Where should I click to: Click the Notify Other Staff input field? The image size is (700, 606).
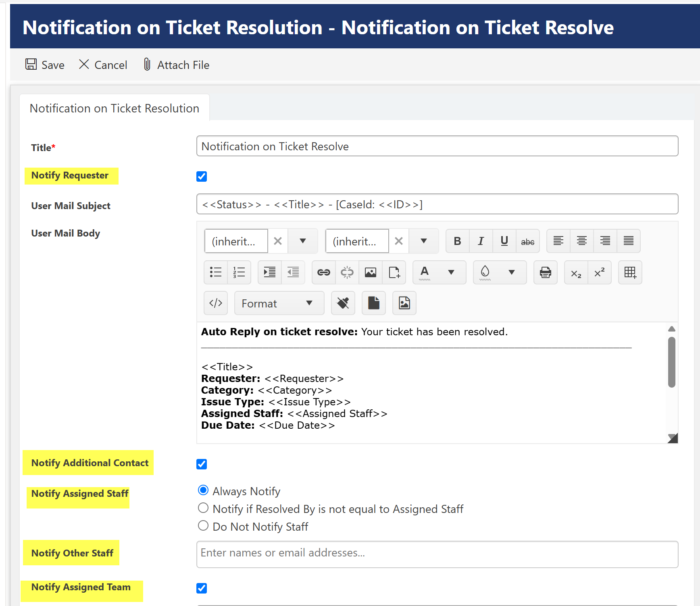click(x=437, y=554)
